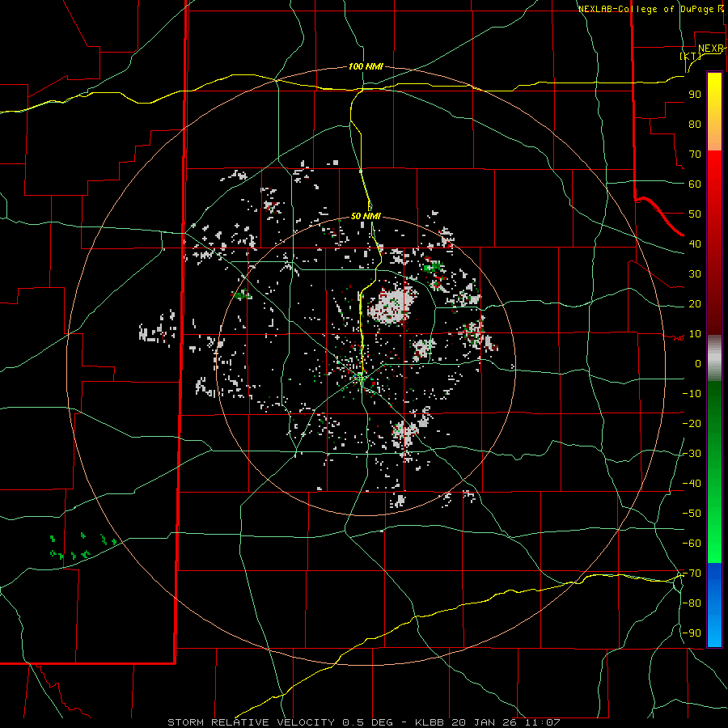
Task: Click the 70 value on velocity scale
Action: [695, 154]
